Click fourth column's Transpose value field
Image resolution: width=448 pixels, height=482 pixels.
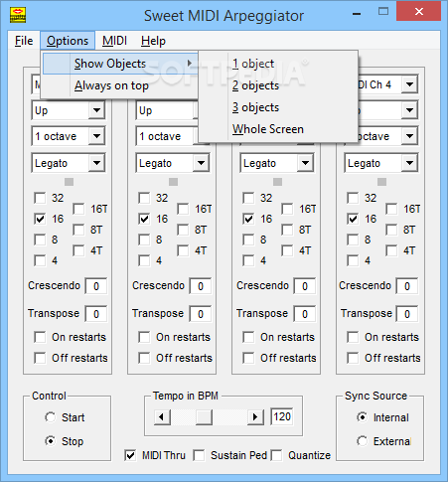point(407,314)
